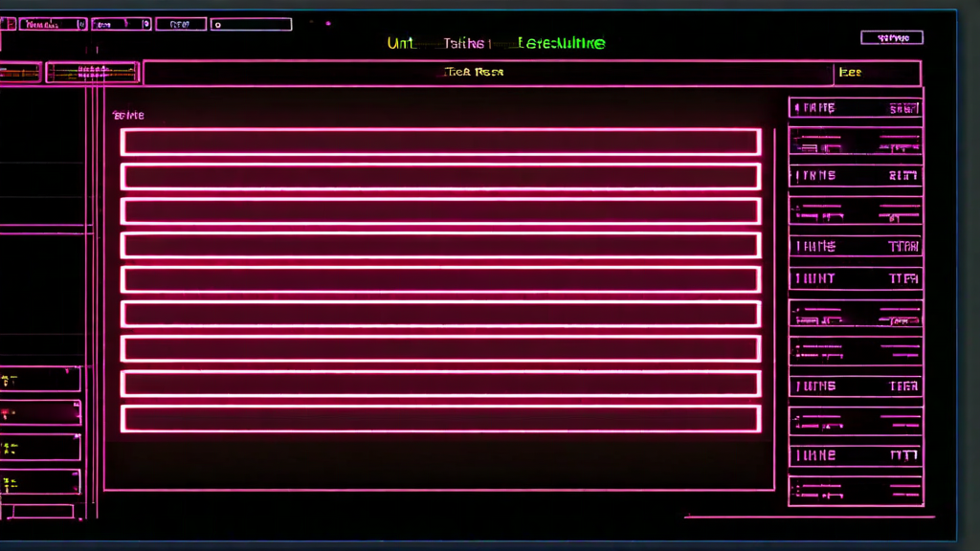Image resolution: width=980 pixels, height=551 pixels.
Task: Enable the small checkbox in the left sidebar row
Action: tap(11, 380)
